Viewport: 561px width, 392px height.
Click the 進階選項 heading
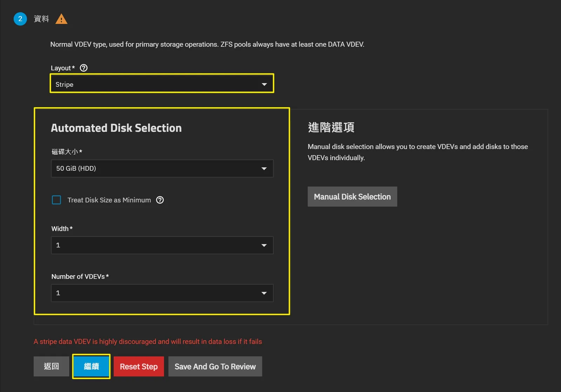coord(331,127)
